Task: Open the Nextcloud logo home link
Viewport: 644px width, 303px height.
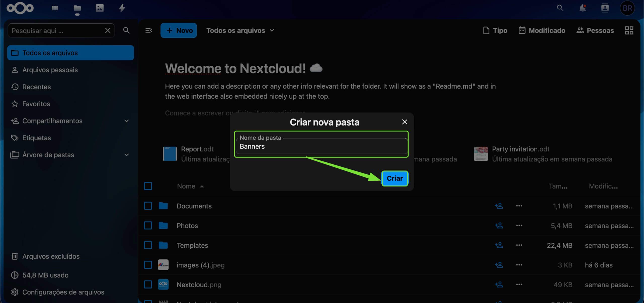Action: tap(20, 8)
